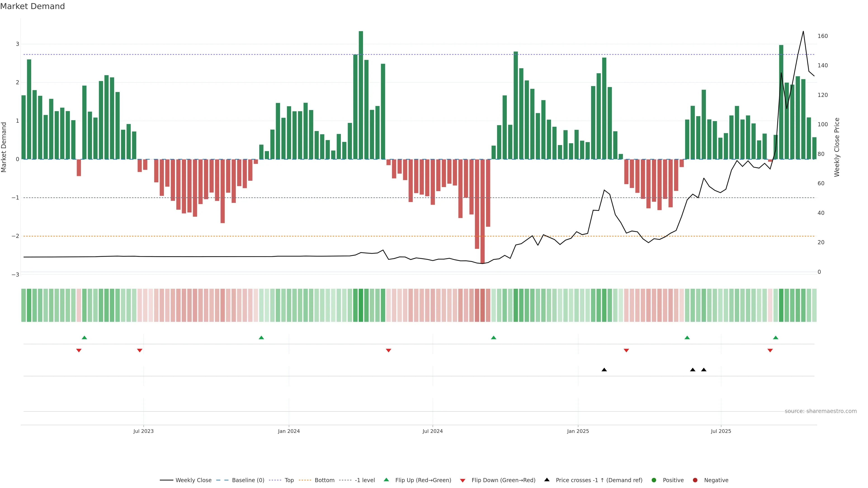Click the weekly close price peak near 160
The image size is (868, 488).
[803, 32]
